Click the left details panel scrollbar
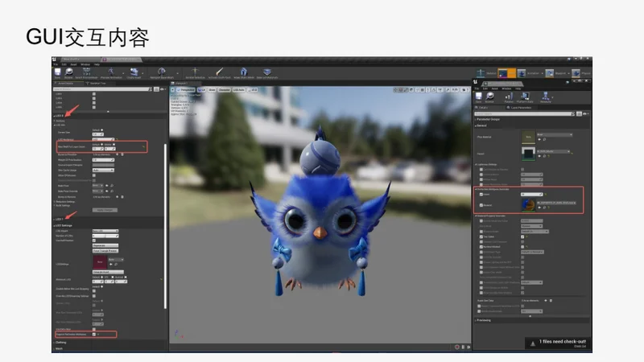644x362 pixels. coord(165,226)
